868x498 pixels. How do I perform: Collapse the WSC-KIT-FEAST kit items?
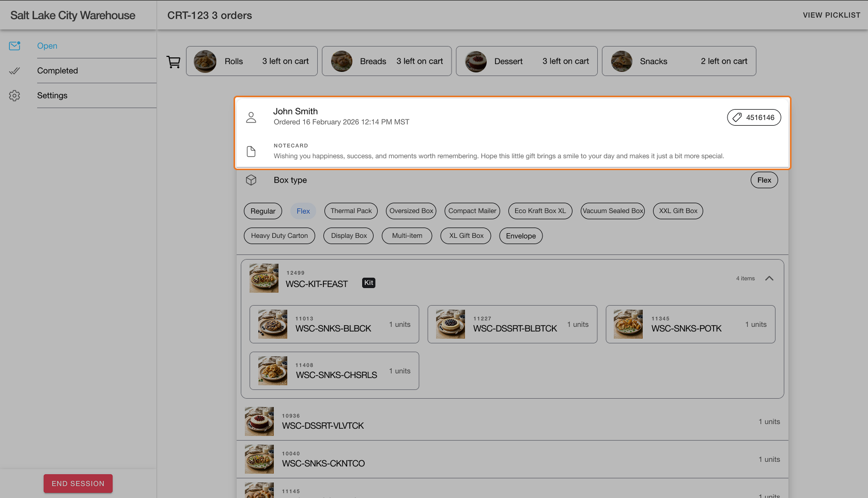769,278
